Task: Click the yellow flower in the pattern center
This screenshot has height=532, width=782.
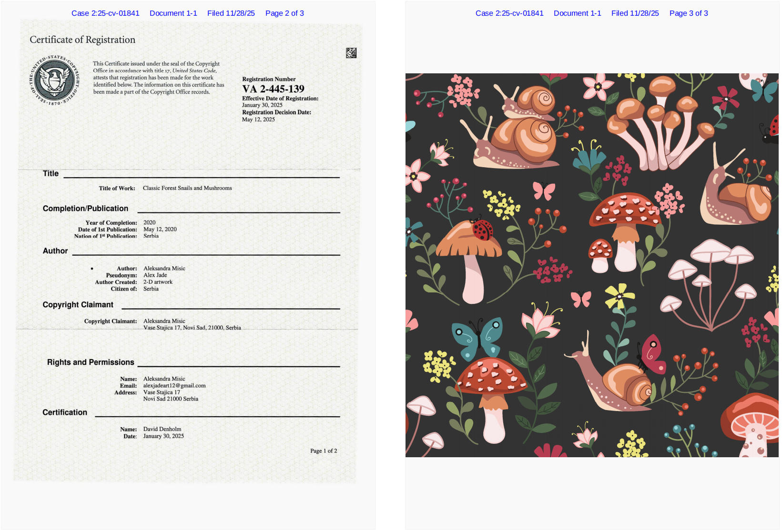Action: 619,296
